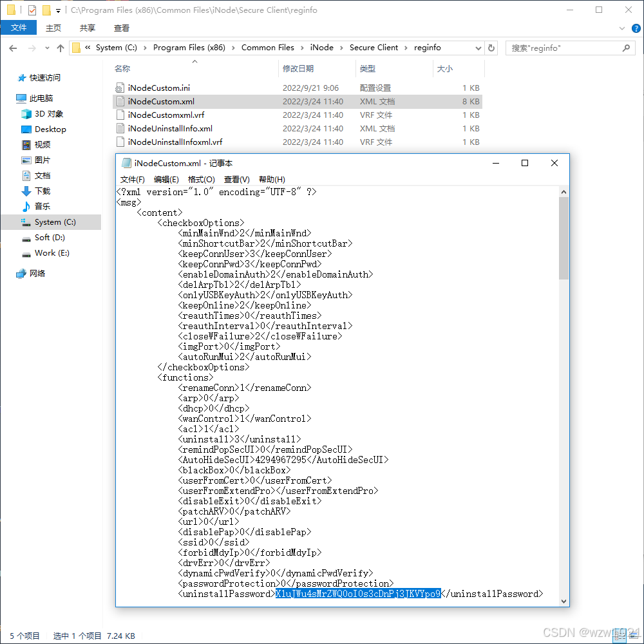Image resolution: width=644 pixels, height=644 pixels.
Task: Click Notepad vertical scrollbar thumb
Action: tap(563, 238)
